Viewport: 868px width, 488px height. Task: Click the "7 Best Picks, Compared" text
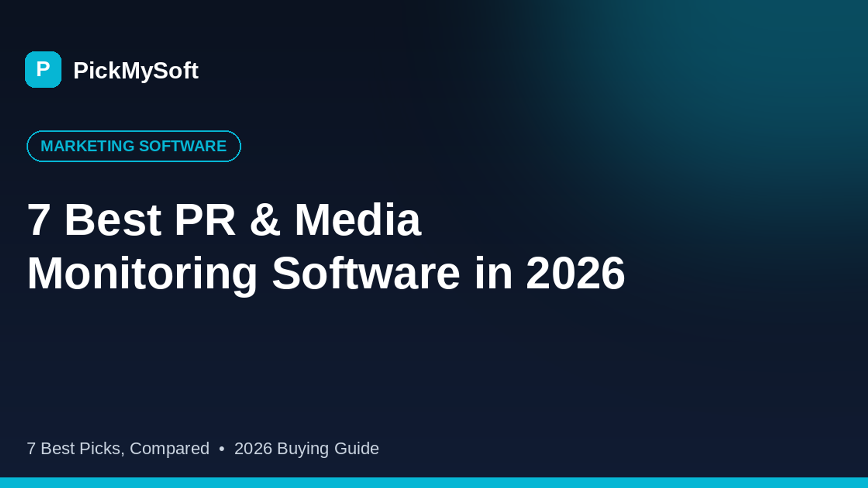(118, 449)
